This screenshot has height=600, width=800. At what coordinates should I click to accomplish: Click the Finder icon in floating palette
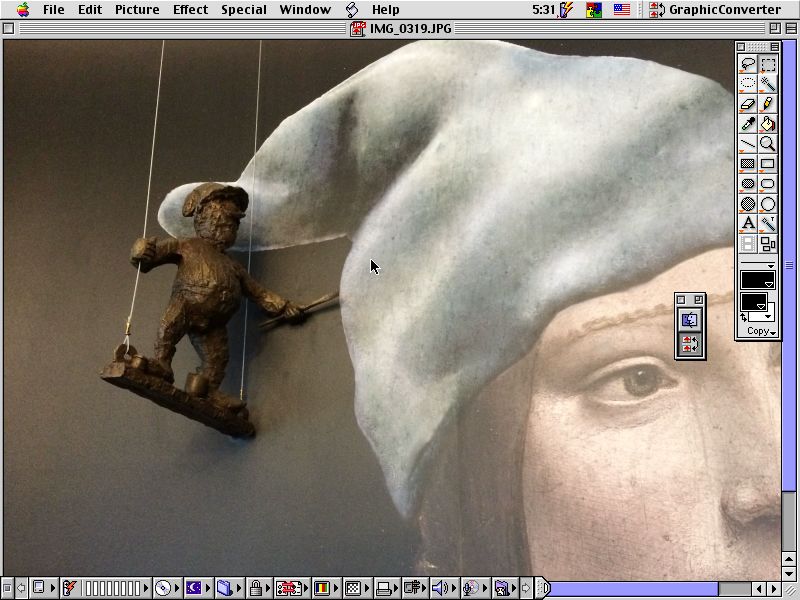point(690,320)
